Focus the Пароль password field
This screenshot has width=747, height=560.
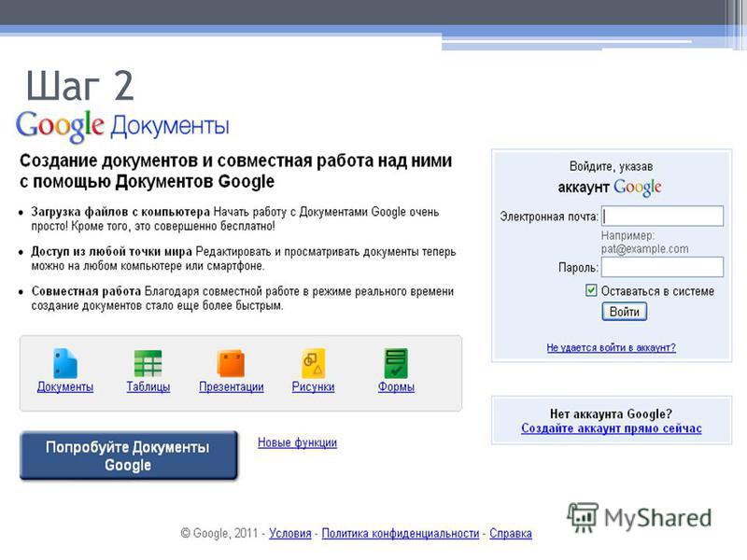(662, 267)
